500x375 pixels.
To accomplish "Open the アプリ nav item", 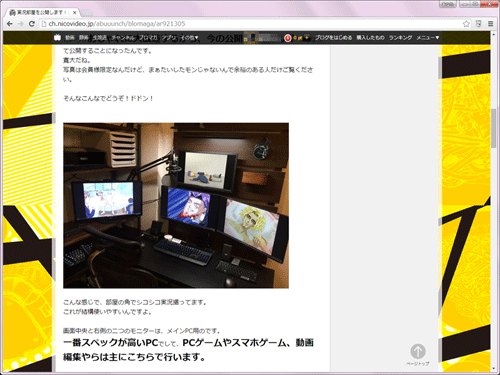I will tap(169, 38).
